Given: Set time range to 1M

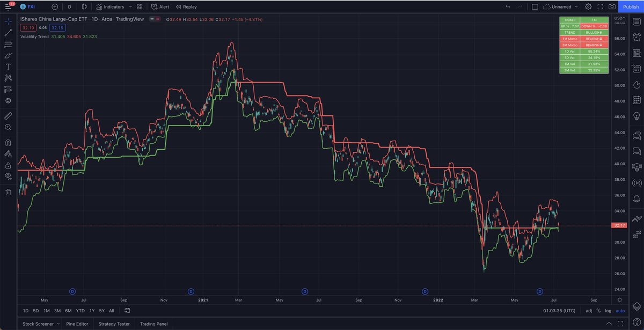Looking at the screenshot, I should [46, 311].
